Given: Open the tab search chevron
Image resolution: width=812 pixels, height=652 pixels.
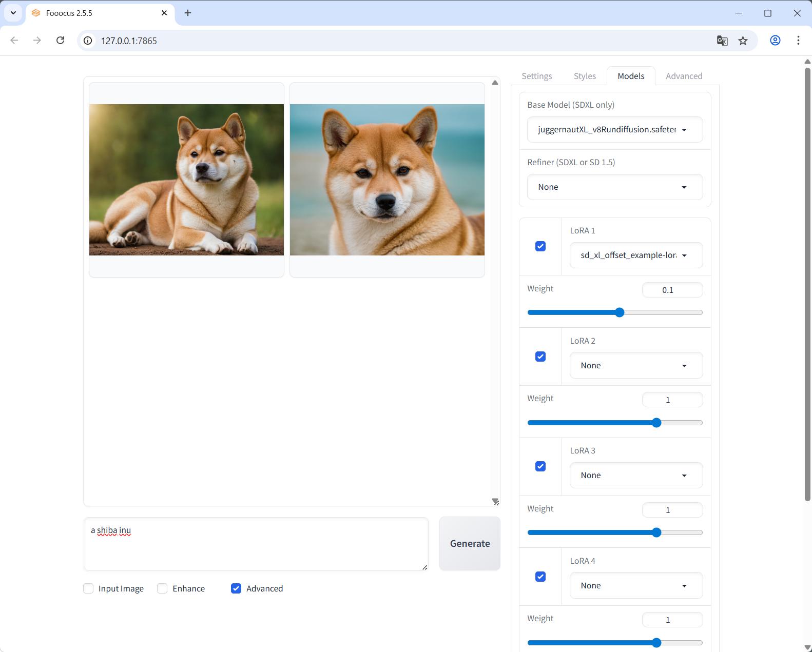Looking at the screenshot, I should coord(13,13).
